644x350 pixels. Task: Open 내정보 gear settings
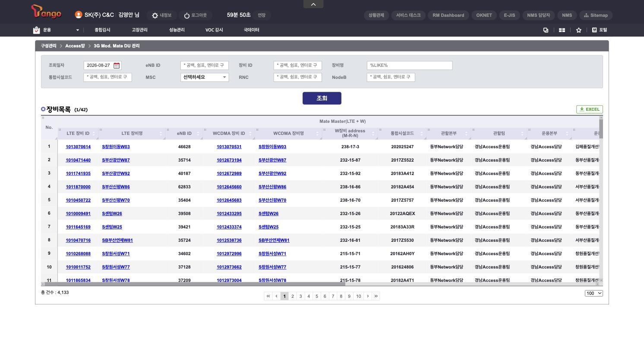click(x=161, y=15)
